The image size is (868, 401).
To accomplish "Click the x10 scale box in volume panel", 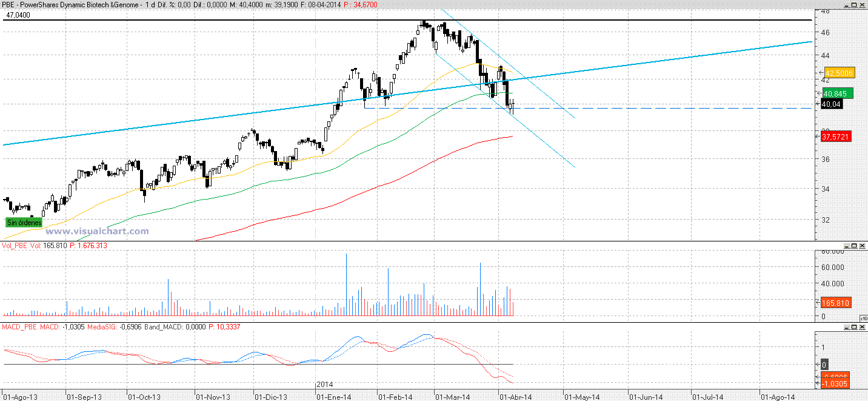I will tap(863, 318).
